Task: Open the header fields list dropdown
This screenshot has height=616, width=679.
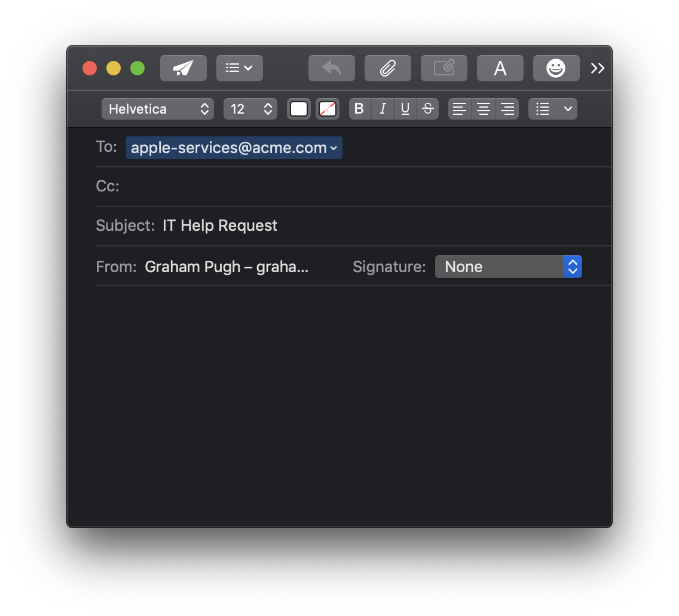Action: (x=240, y=68)
